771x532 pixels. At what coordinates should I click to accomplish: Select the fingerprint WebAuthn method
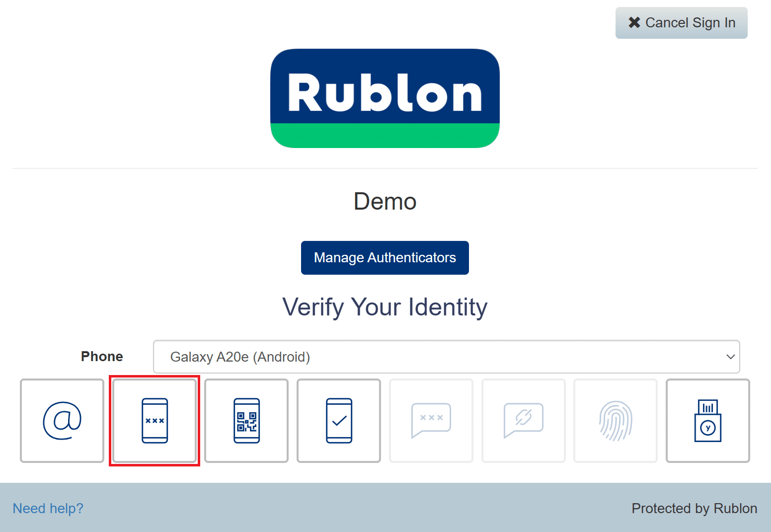(616, 421)
